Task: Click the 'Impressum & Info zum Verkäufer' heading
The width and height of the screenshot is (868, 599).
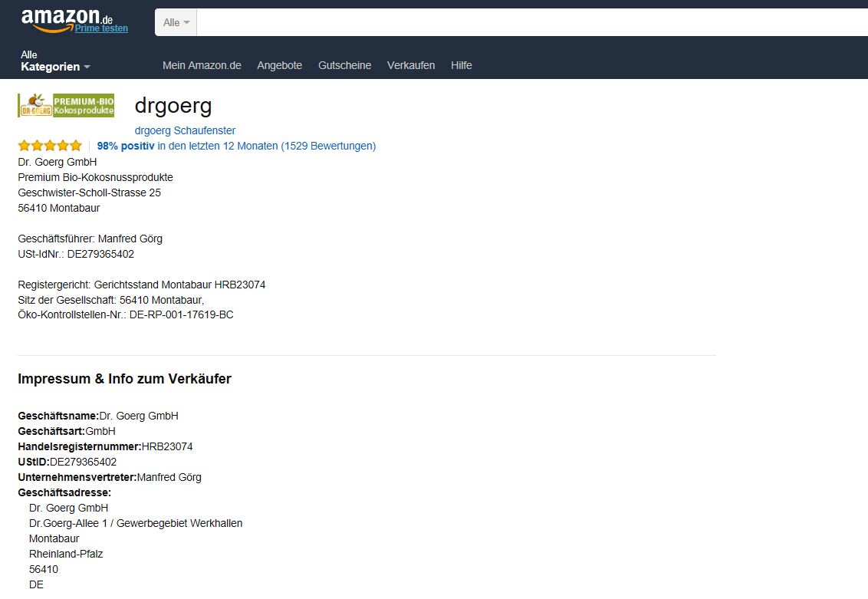Action: pyautogui.click(x=124, y=379)
